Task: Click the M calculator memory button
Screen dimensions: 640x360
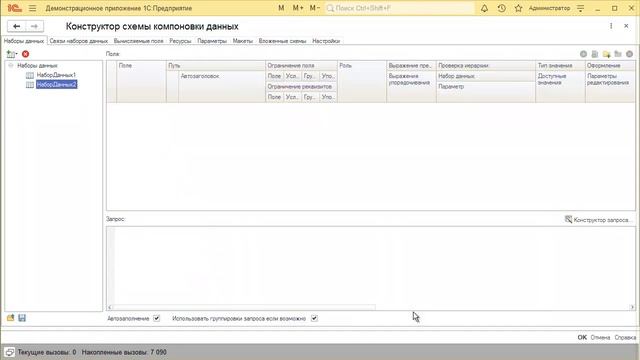Action: point(281,8)
